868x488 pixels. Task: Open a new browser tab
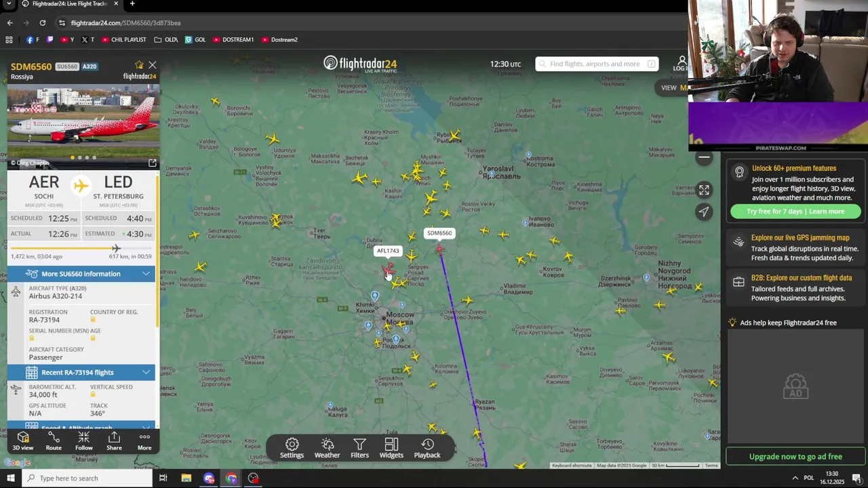click(x=132, y=4)
